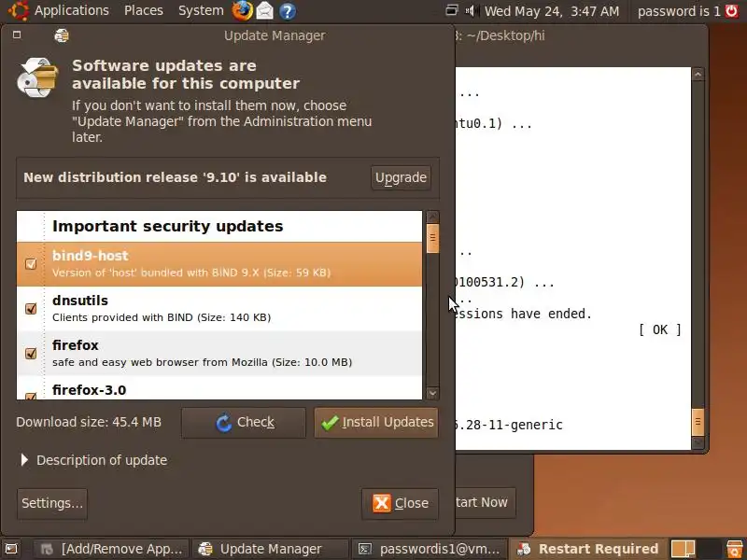Screen dimensions: 747x560
Task: Select the dnsutils row in update list
Action: point(219,309)
